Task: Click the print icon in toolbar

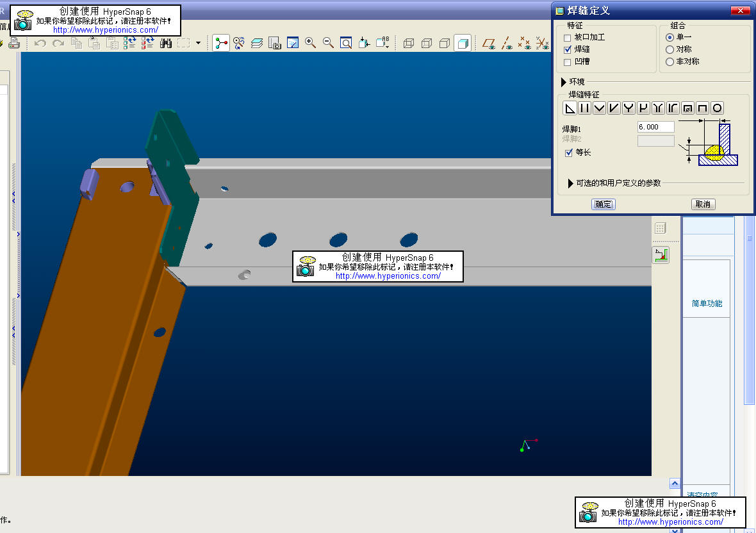Action: pyautogui.click(x=13, y=44)
